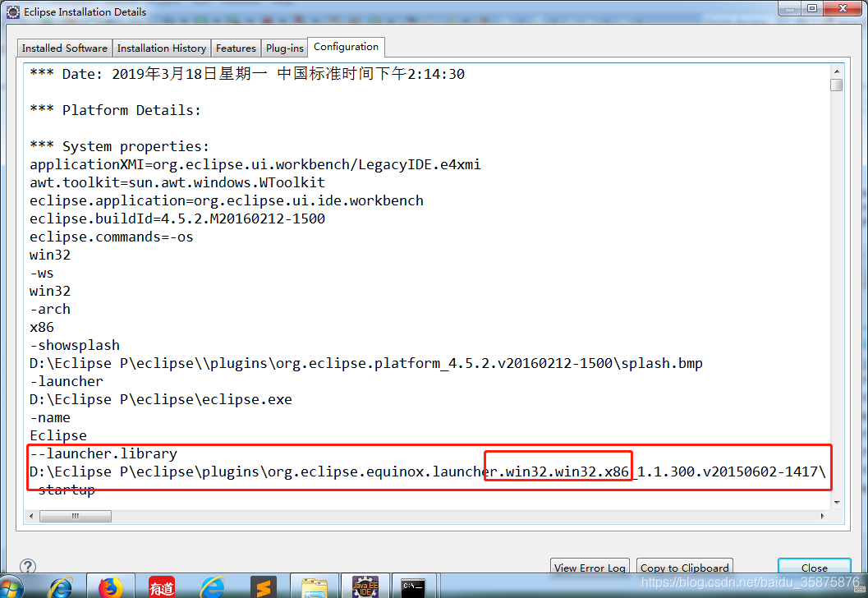Open the Installation History tab
This screenshot has width=868, height=598.
pos(162,48)
